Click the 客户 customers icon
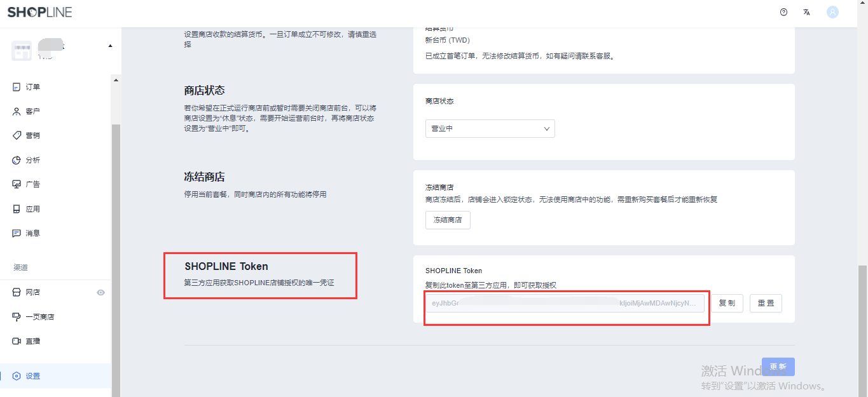 (x=17, y=111)
